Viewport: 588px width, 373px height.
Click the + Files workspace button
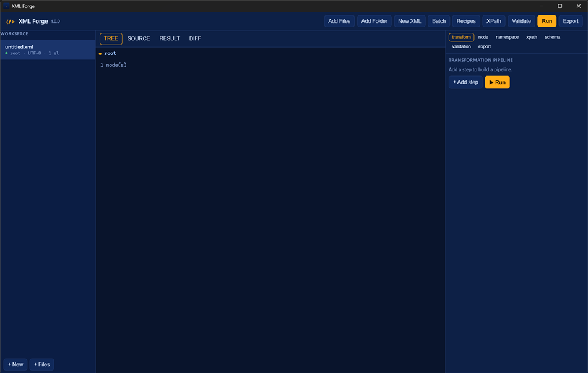click(x=41, y=364)
